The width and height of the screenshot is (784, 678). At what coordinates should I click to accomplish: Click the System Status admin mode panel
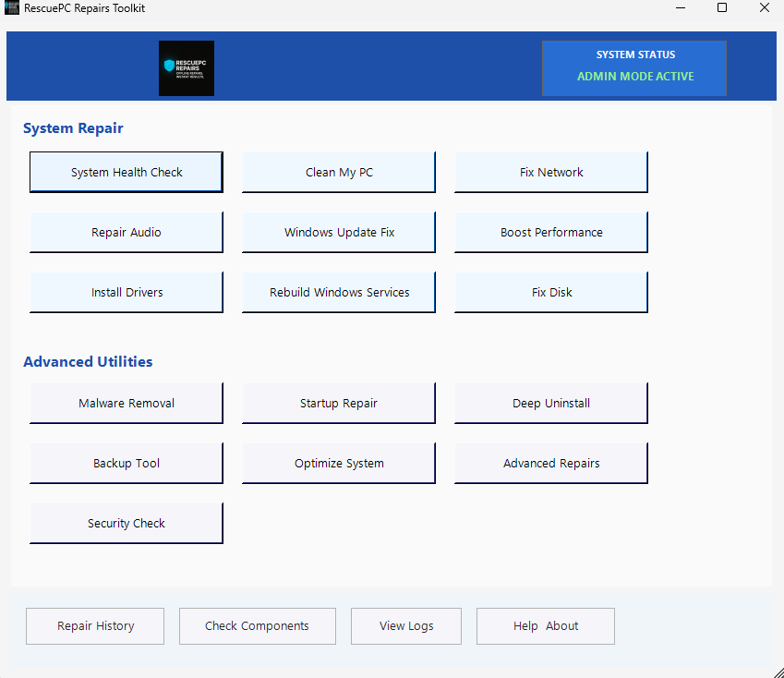pos(634,68)
